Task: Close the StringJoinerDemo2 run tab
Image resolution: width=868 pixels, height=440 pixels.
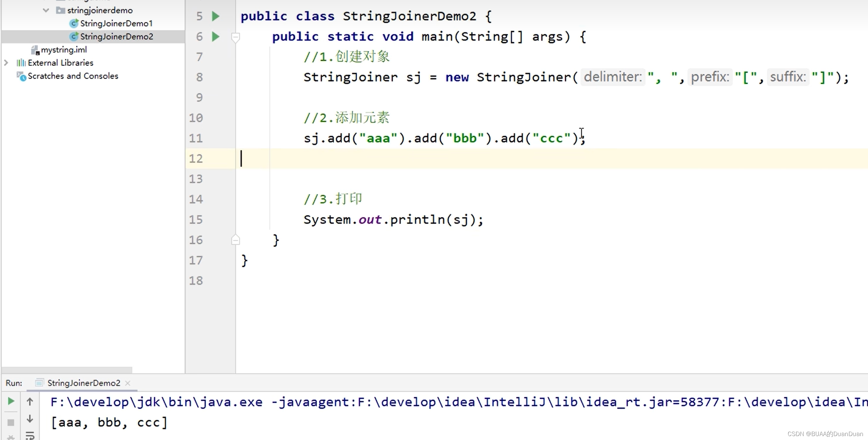Action: click(x=128, y=383)
